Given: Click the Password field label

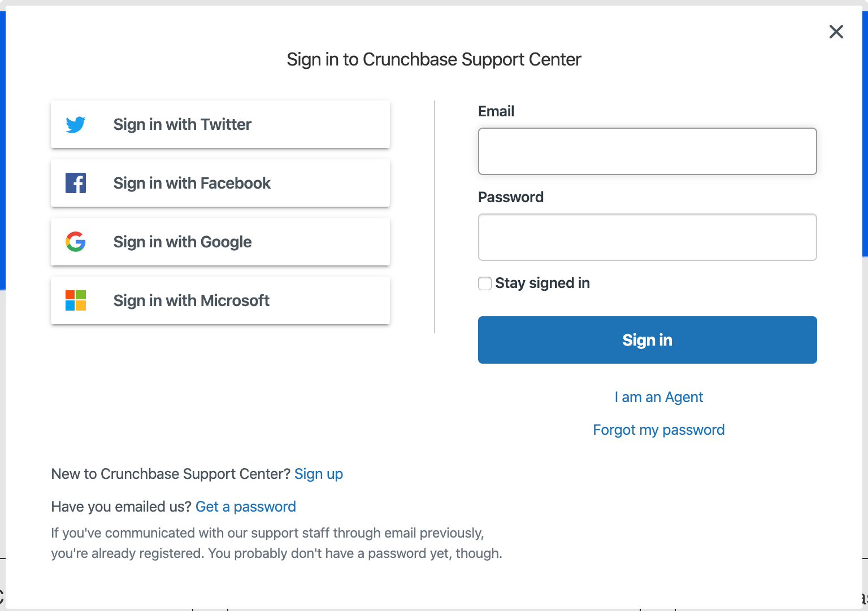Looking at the screenshot, I should tap(511, 197).
